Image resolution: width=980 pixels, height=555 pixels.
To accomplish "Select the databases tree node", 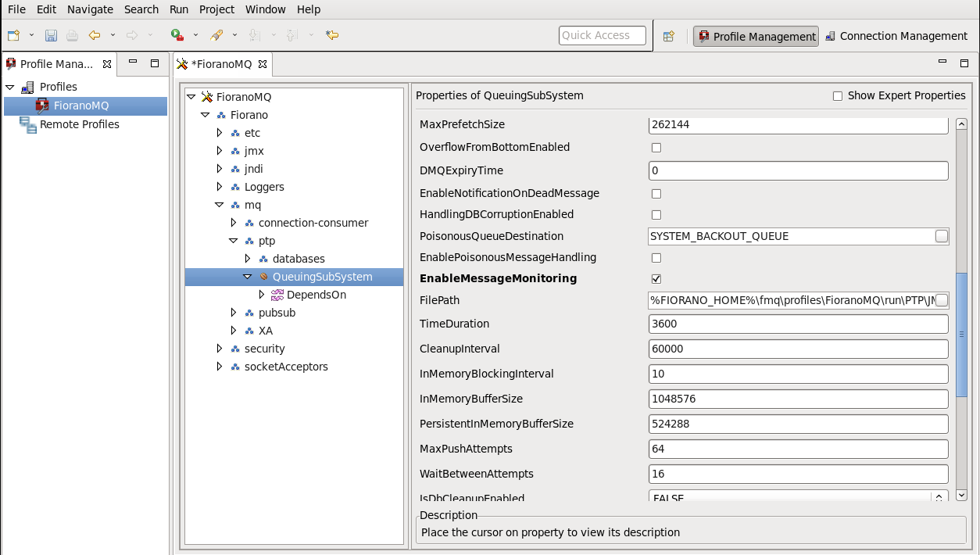I will coord(299,259).
